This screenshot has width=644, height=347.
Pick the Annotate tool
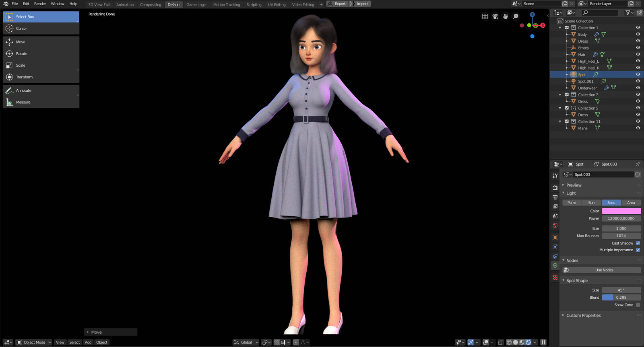pos(41,90)
